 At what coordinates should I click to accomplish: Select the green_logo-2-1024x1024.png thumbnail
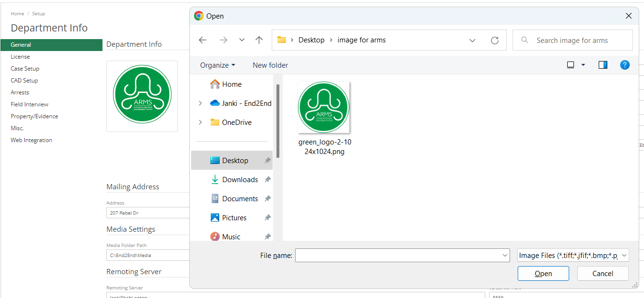[324, 107]
